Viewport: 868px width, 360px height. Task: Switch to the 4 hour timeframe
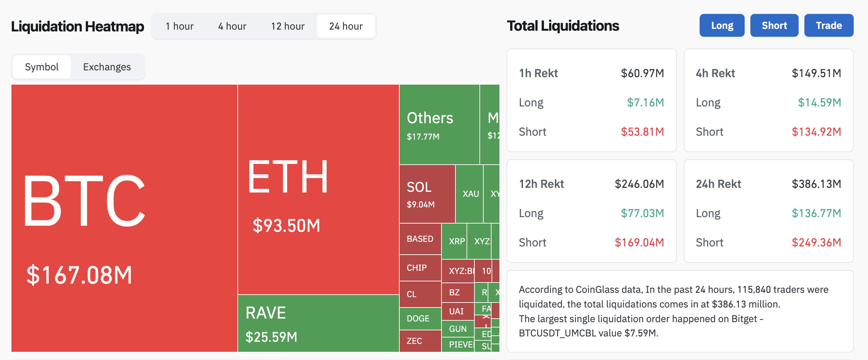point(232,26)
